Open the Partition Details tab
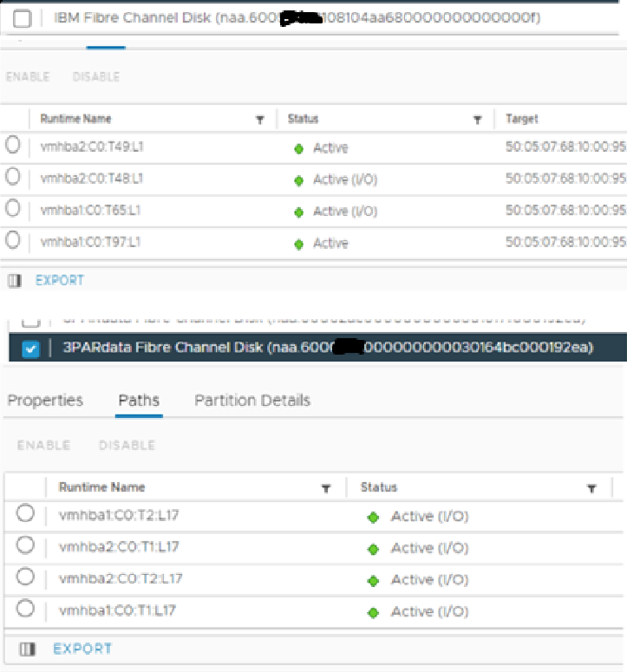Viewport: 627px width, 672px height. [251, 401]
